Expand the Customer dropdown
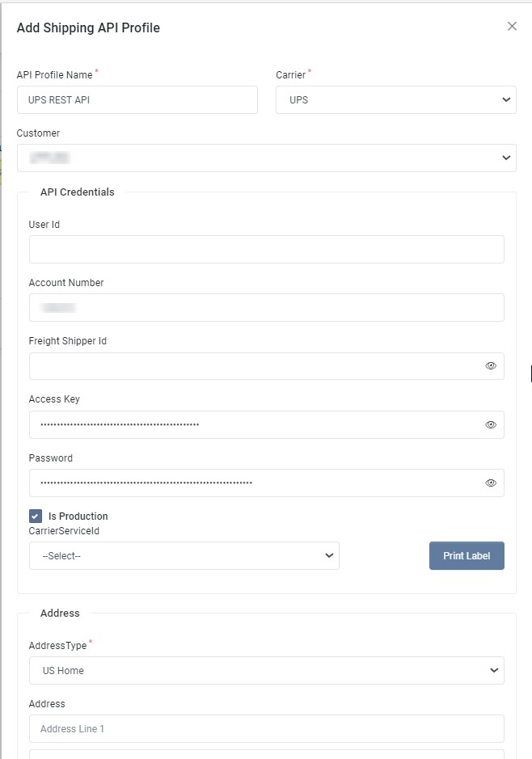The height and width of the screenshot is (759, 532). [266, 158]
